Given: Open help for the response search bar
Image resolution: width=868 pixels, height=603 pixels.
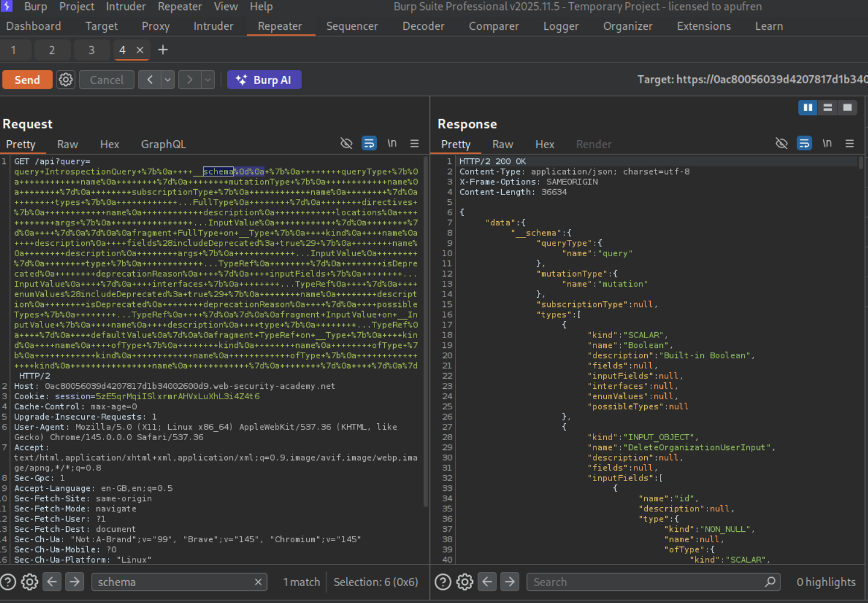Looking at the screenshot, I should click(x=443, y=581).
